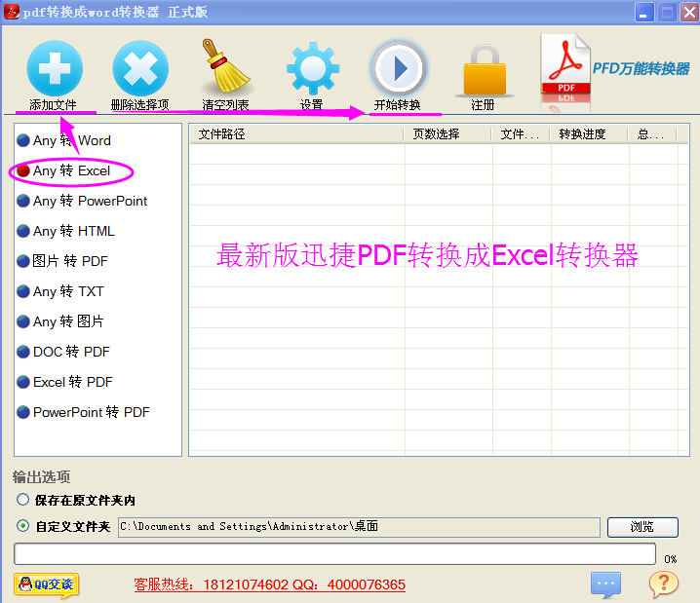Screen dimensions: 700x603
Task: Click the 页数选择 column header
Action: (x=447, y=134)
